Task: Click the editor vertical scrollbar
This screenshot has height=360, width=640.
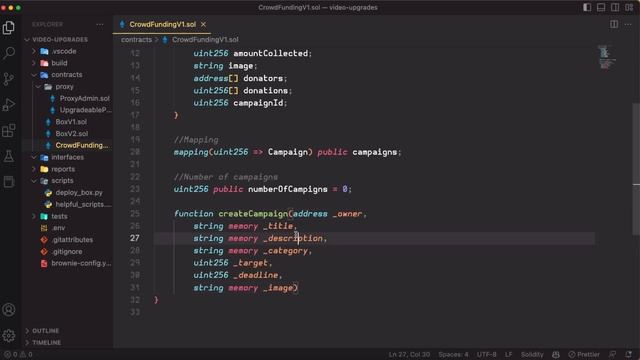Action: point(636,168)
